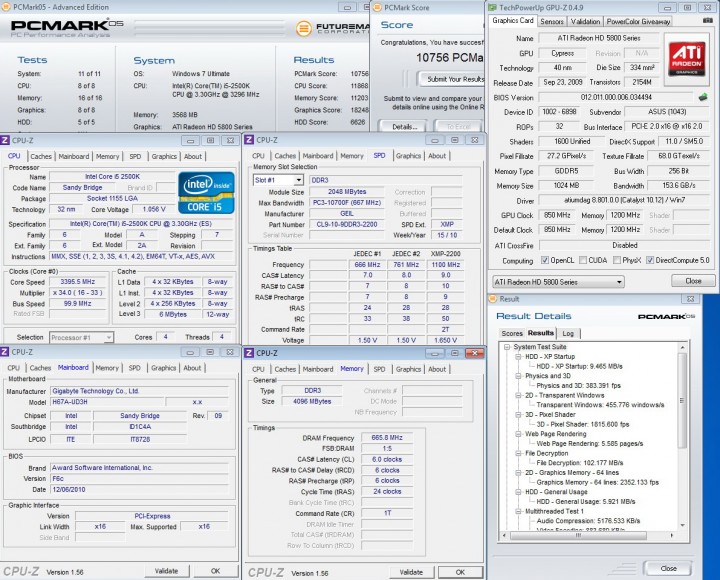
Task: Click the right arrow of Result horizontal scrollbar
Action: (x=672, y=535)
